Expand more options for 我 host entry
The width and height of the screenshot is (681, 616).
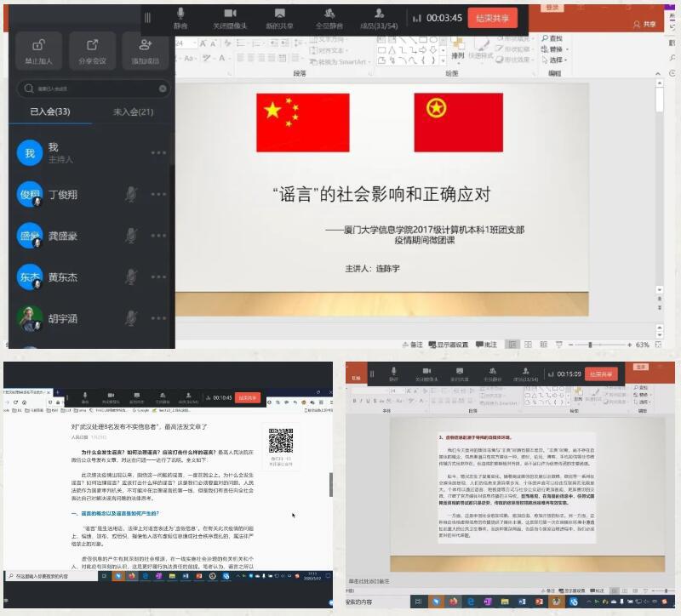click(159, 153)
